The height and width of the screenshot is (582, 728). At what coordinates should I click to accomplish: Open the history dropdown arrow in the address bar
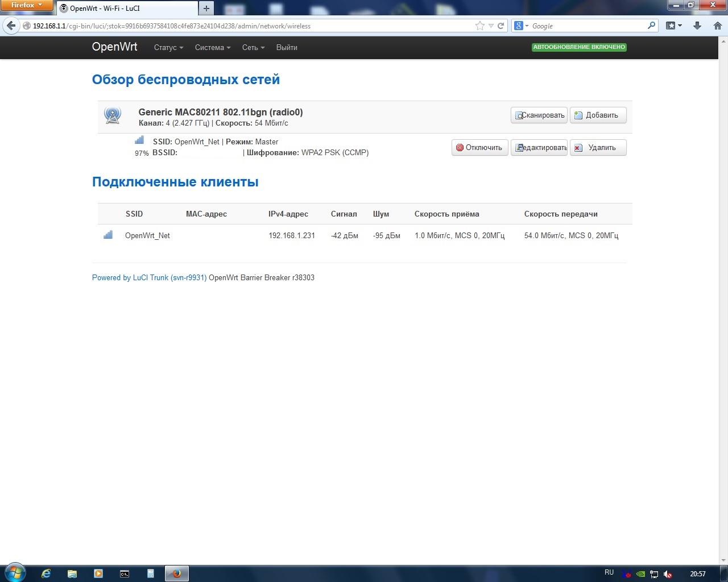tap(491, 26)
